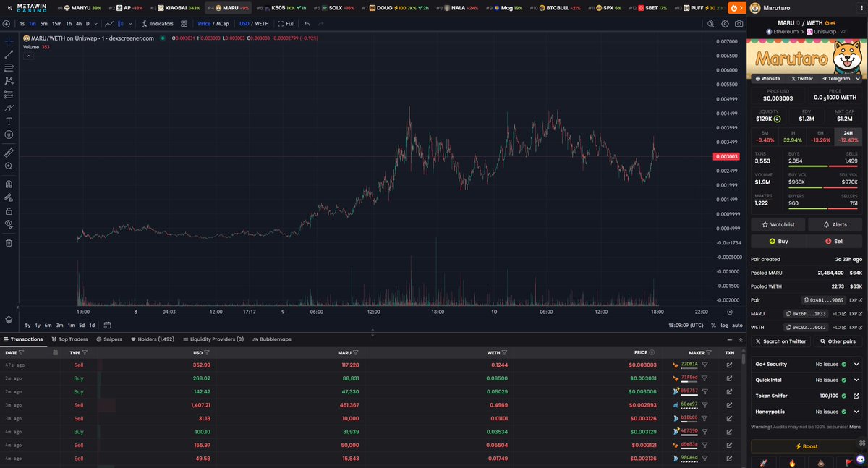Open chart settings gear icon

[x=725, y=23]
